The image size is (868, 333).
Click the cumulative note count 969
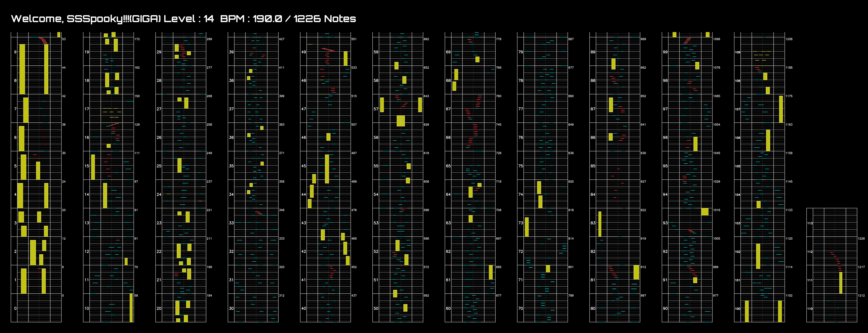click(x=643, y=39)
